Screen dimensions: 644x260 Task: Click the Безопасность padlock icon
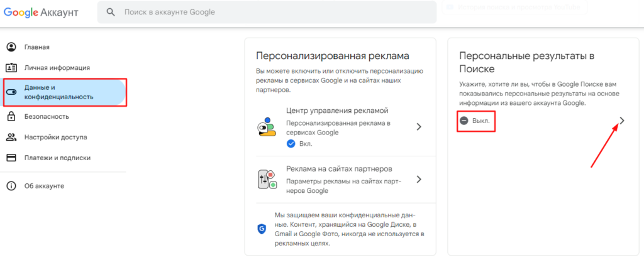tap(11, 116)
